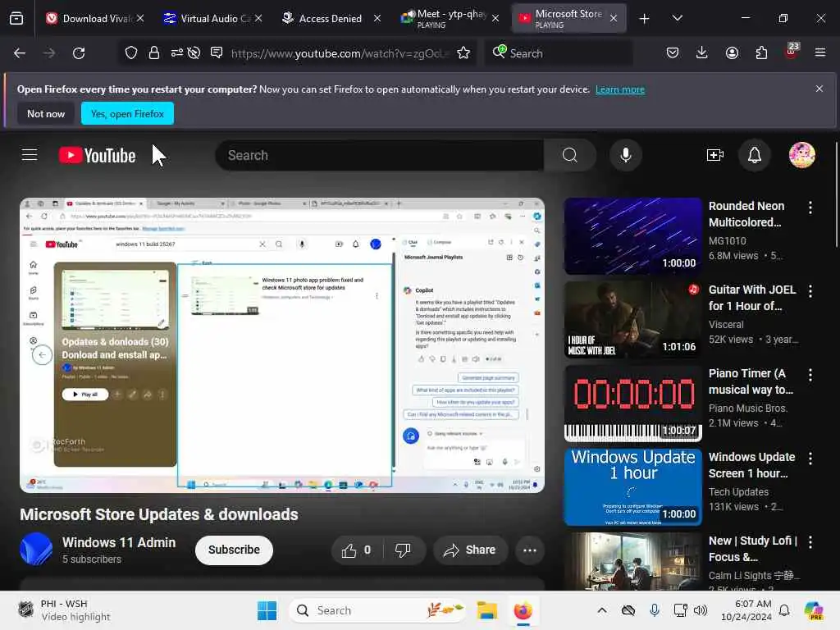The height and width of the screenshot is (630, 840).
Task: Open the Firefox application menu
Action: (820, 52)
